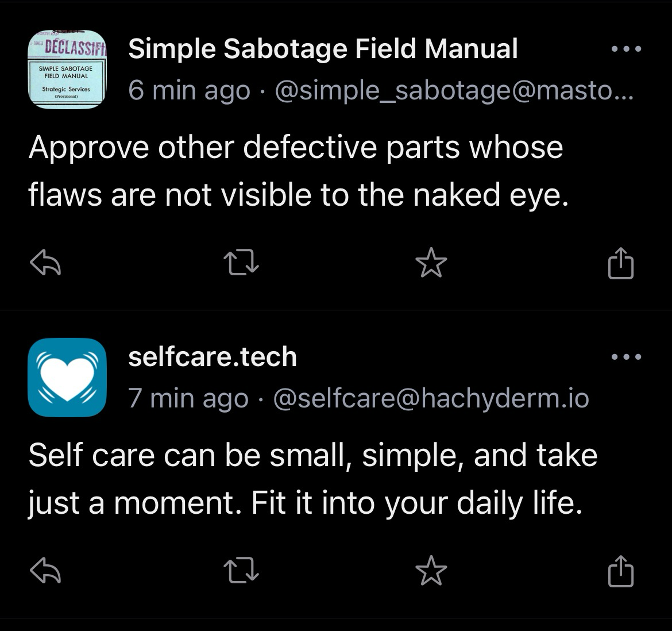672x631 pixels.
Task: Open the 'Approve other defective parts' post
Action: point(299,171)
